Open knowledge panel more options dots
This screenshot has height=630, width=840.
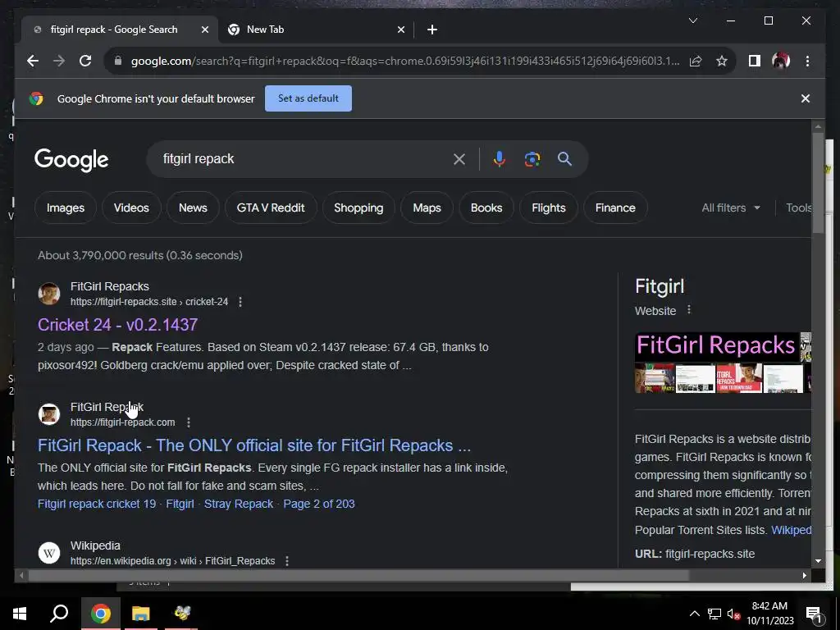pyautogui.click(x=689, y=309)
